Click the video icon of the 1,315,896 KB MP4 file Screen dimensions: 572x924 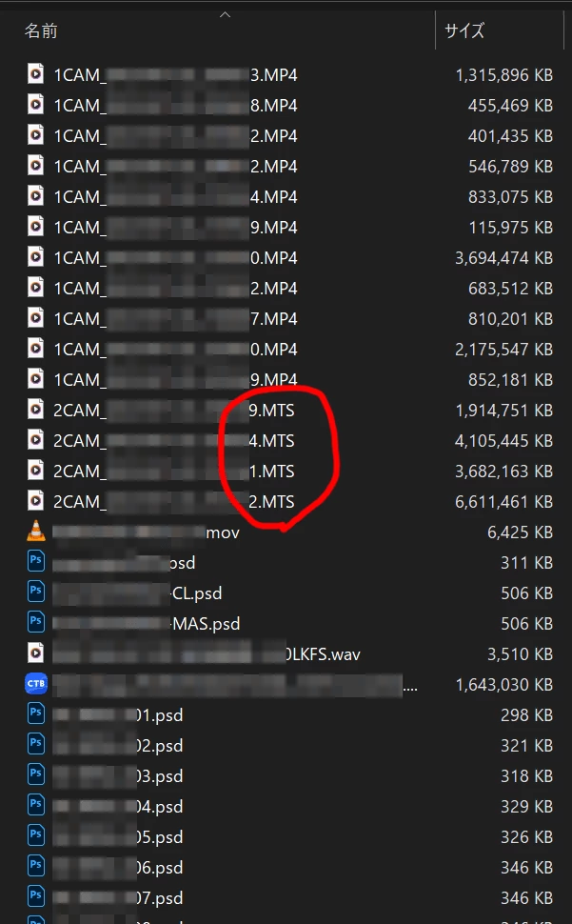pos(36,74)
